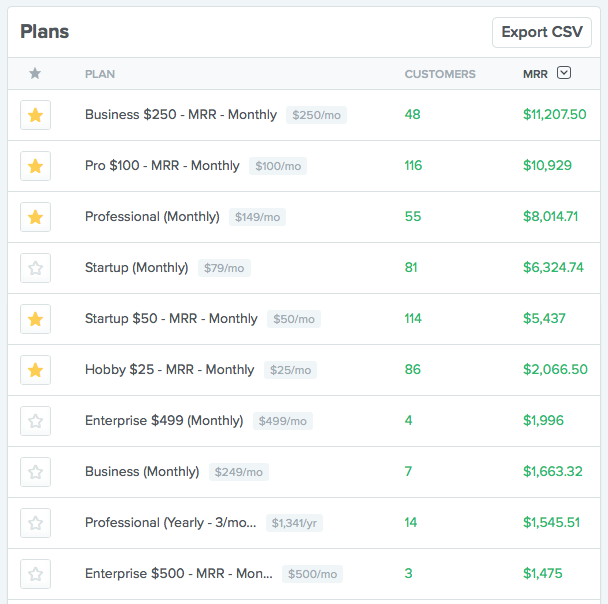Open the MRR column sort dropdown arrow

[x=564, y=73]
